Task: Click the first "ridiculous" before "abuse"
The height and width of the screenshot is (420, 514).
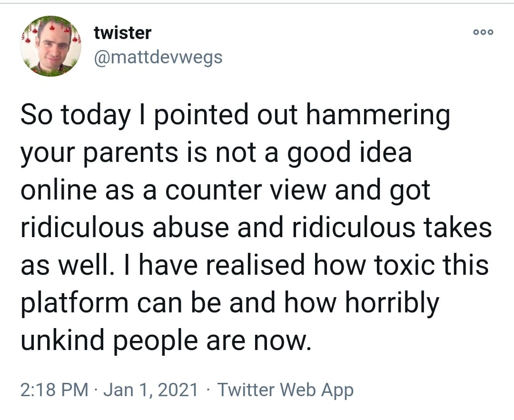Action: [x=82, y=227]
